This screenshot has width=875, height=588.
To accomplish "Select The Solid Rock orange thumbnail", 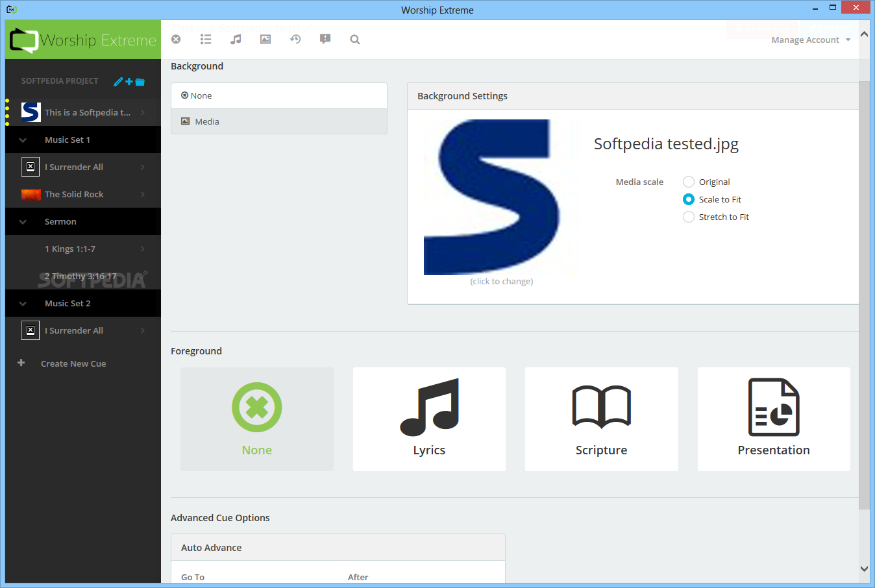I will coord(31,194).
